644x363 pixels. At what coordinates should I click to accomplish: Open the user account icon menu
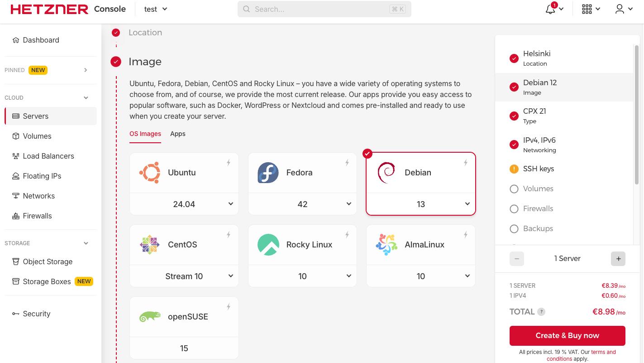point(620,9)
